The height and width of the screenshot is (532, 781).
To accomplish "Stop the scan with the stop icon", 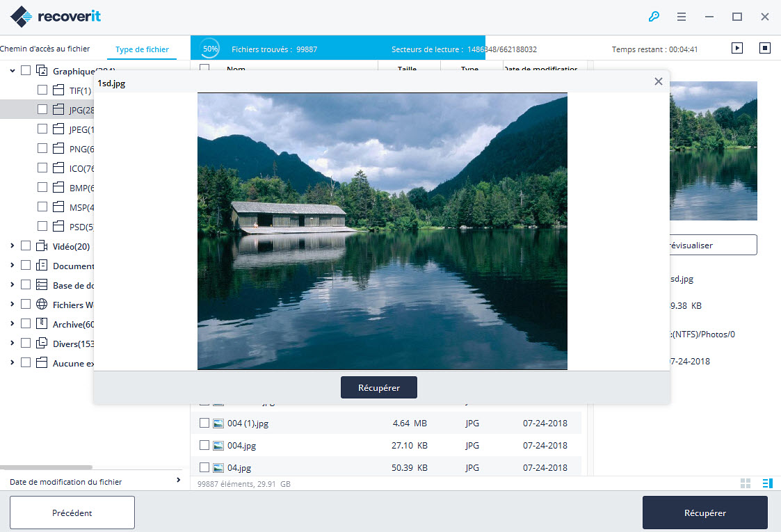I will (764, 48).
